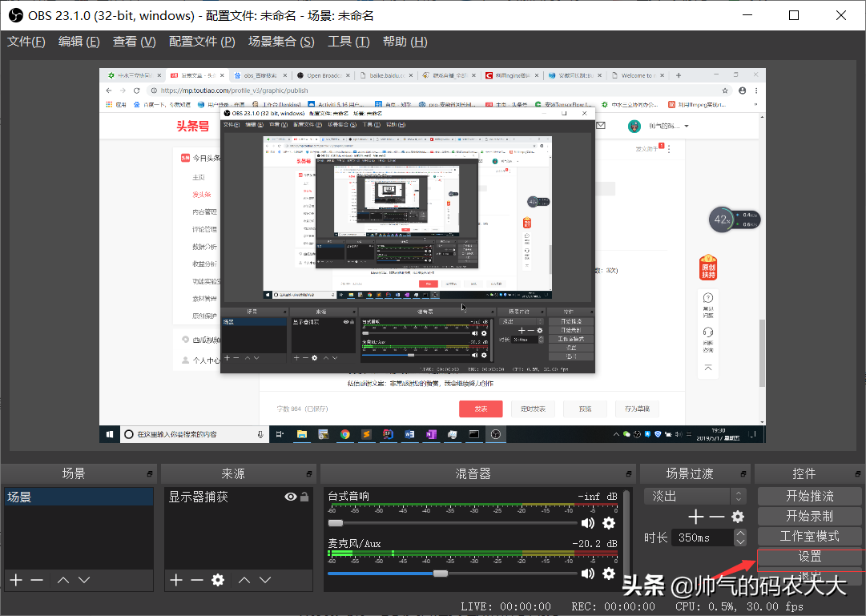Decrease the 时长 duration with the down arrow
Screen dimensions: 866x616
741,542
